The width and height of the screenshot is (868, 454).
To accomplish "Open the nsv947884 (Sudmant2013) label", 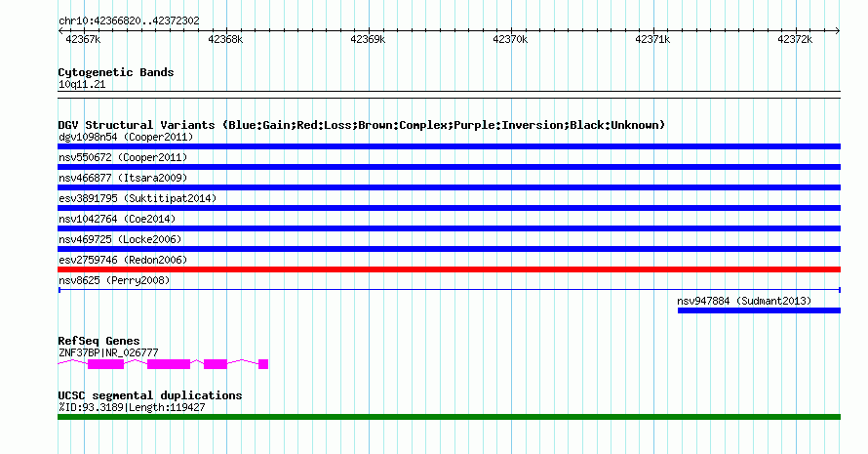I will pyautogui.click(x=744, y=301).
